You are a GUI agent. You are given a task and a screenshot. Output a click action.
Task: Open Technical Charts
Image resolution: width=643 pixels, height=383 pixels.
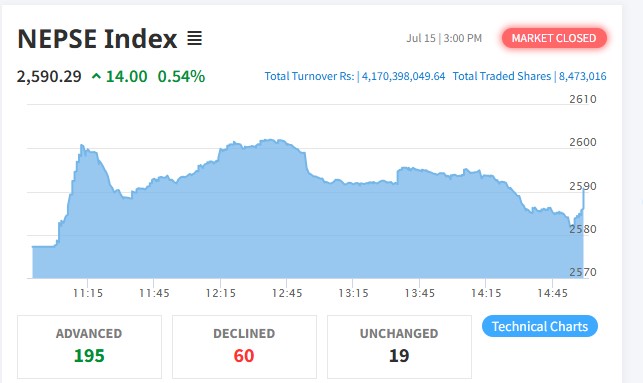[540, 326]
